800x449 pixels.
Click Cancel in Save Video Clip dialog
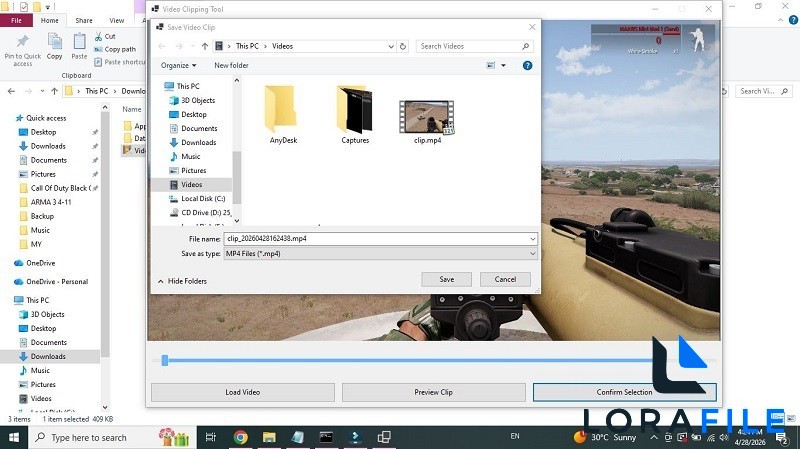point(505,279)
